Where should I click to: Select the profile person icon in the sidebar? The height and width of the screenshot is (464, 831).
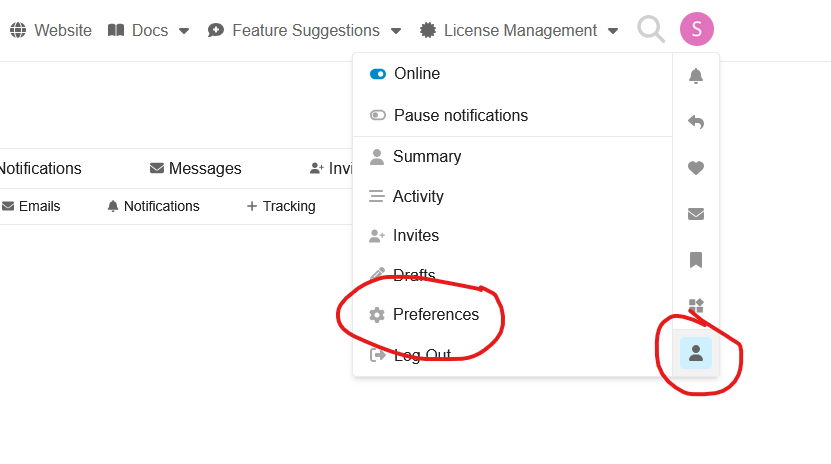click(x=696, y=352)
